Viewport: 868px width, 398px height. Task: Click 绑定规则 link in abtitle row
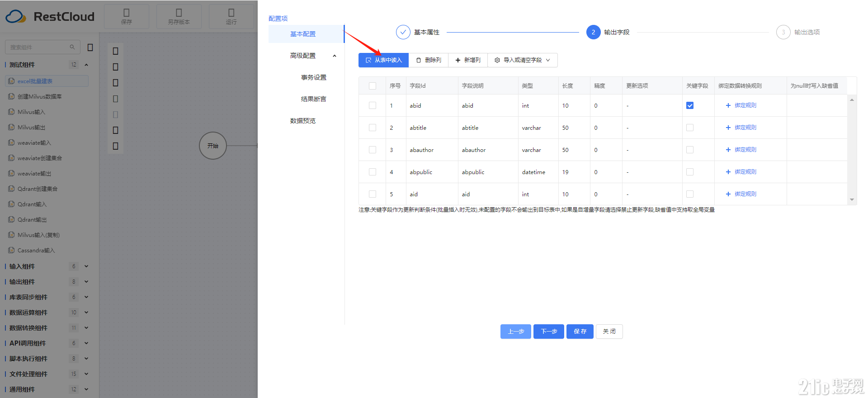741,128
